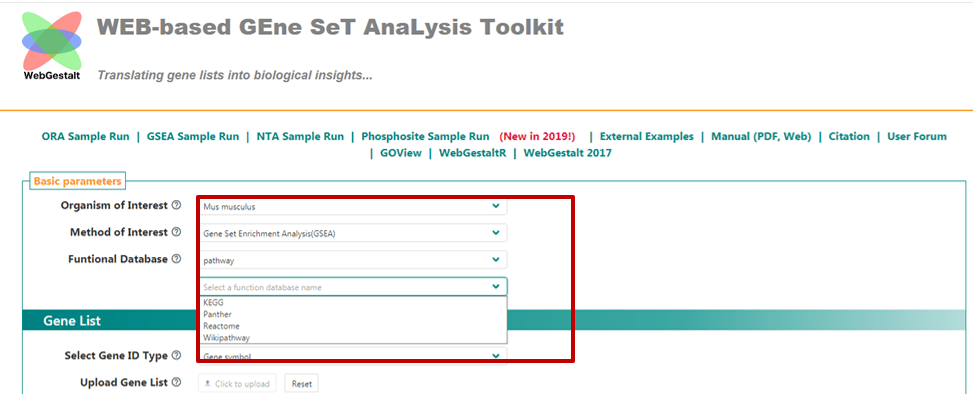Open the ORA Sample Run link
This screenshot has height=394, width=973.
86,137
